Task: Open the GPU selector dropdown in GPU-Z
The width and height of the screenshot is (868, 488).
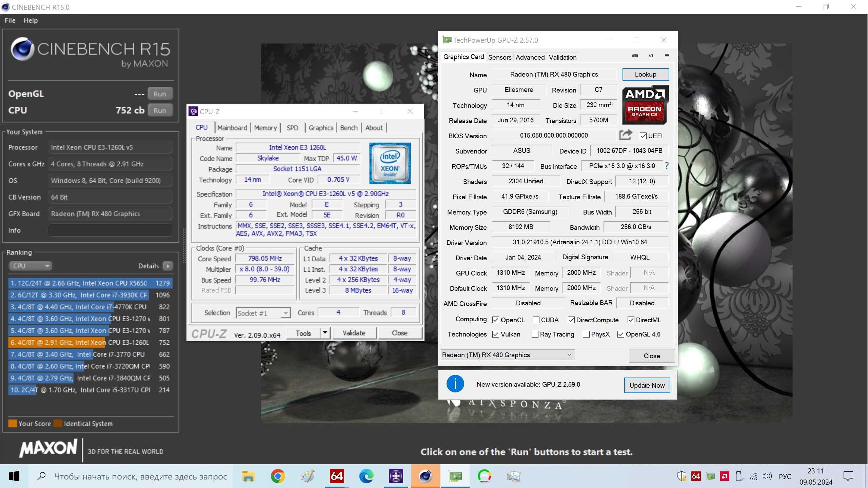Action: [508, 355]
